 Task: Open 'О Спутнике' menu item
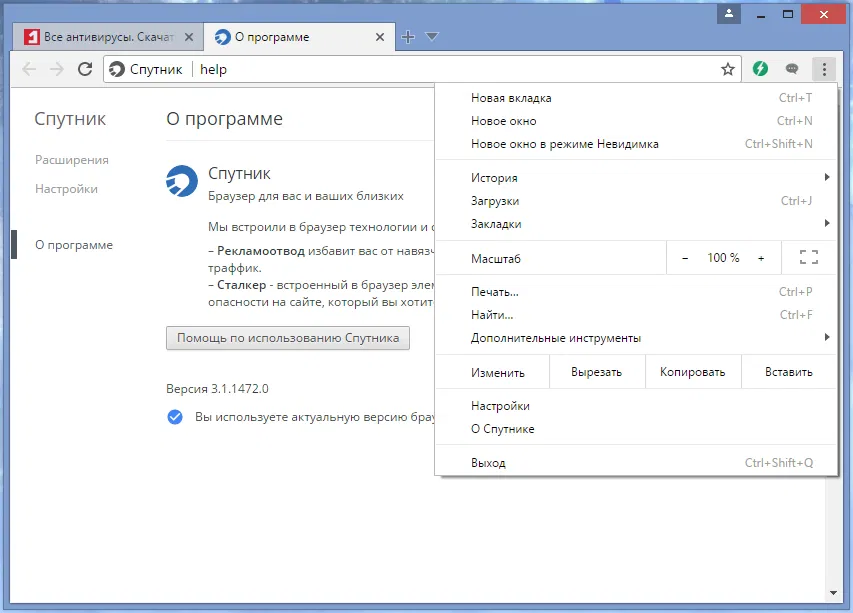636,429
